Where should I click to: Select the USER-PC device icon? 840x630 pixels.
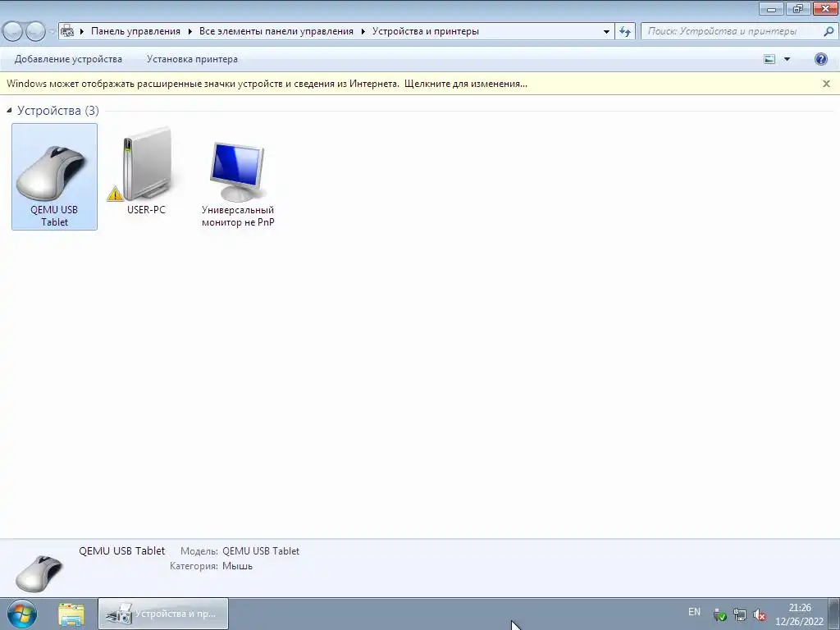[146, 171]
